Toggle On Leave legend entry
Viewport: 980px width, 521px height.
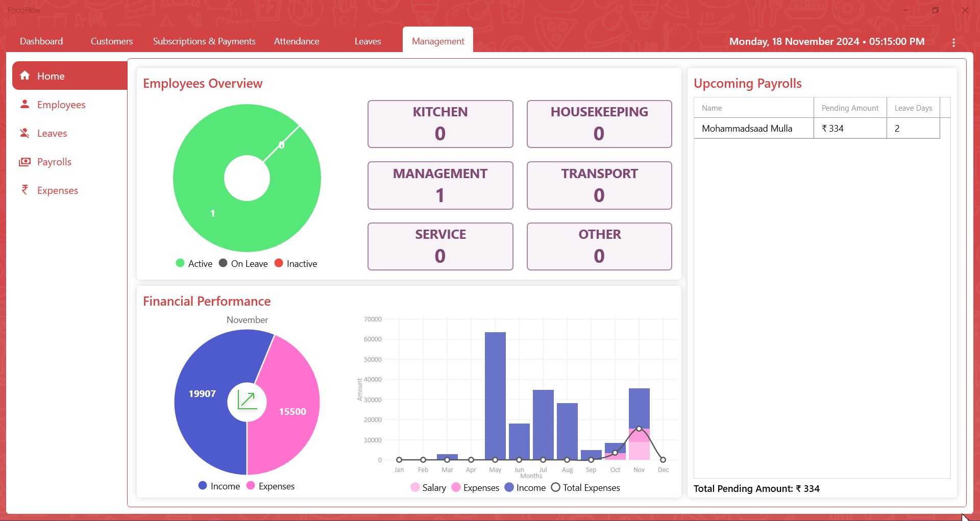pyautogui.click(x=243, y=263)
